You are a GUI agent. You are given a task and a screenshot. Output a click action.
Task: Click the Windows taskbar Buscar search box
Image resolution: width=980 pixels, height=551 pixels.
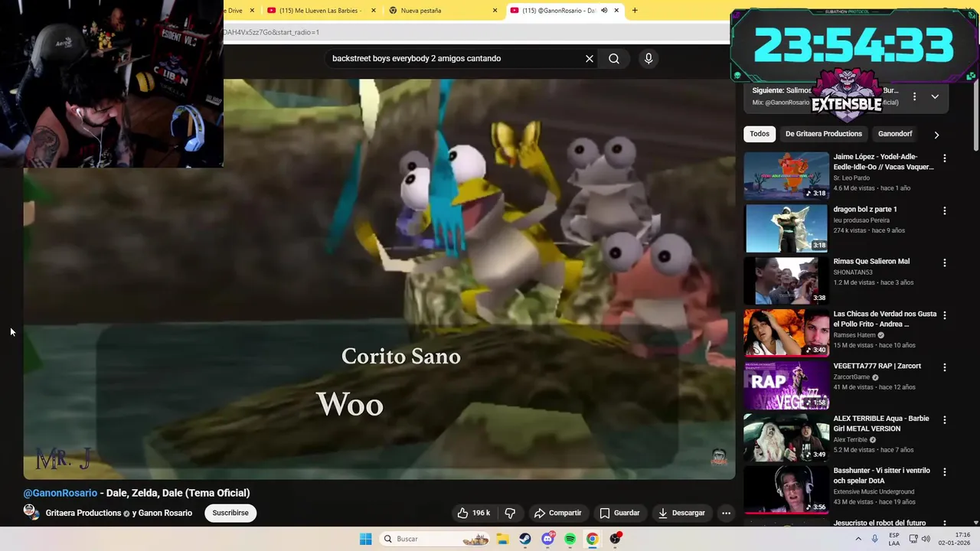(x=435, y=539)
